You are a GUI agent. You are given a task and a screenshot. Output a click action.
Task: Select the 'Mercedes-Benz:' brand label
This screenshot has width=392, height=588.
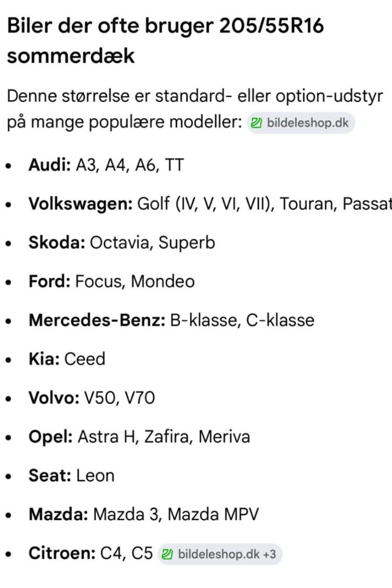pos(97,320)
